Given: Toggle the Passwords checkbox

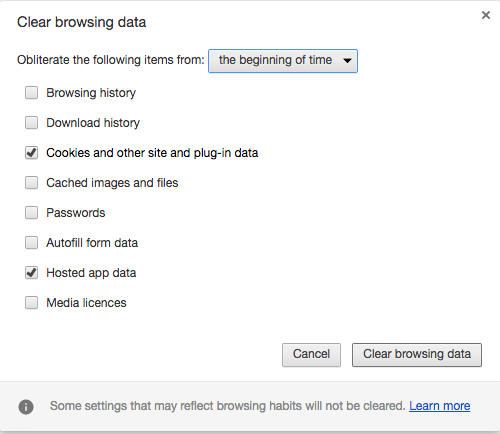Looking at the screenshot, I should point(32,213).
